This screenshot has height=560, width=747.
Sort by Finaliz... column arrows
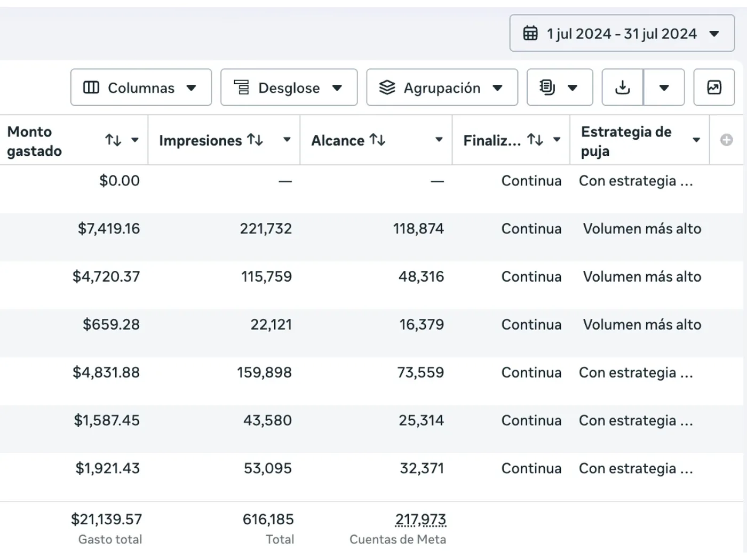(535, 140)
